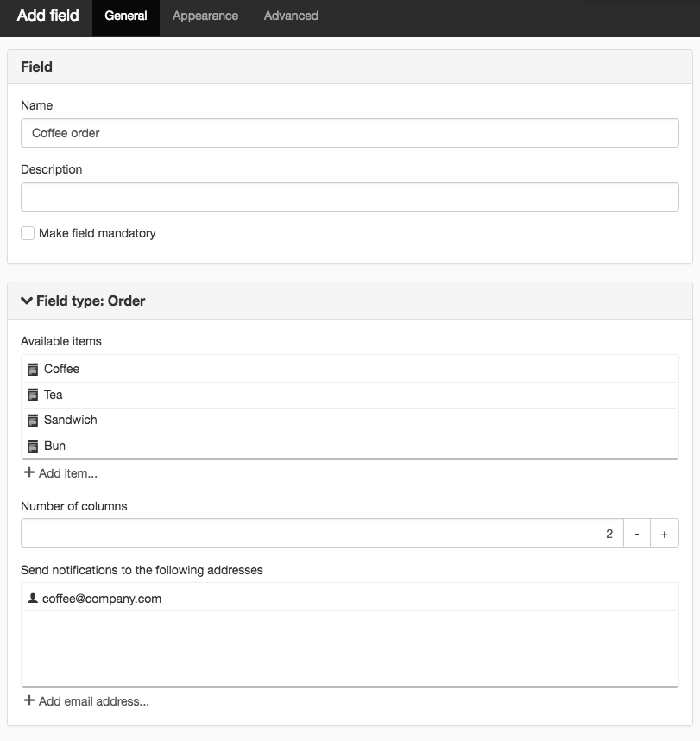Open the Advanced tab
This screenshot has height=741, width=700.
(291, 16)
